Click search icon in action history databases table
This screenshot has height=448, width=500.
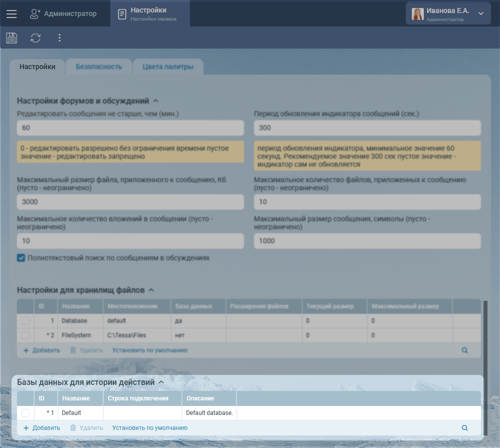click(464, 428)
